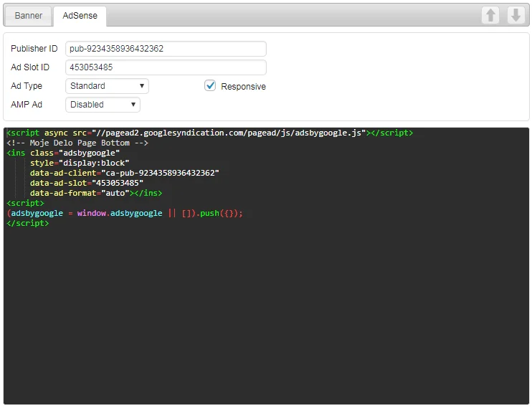This screenshot has height=408, width=532.
Task: Select the AdSense tab
Action: [x=80, y=16]
